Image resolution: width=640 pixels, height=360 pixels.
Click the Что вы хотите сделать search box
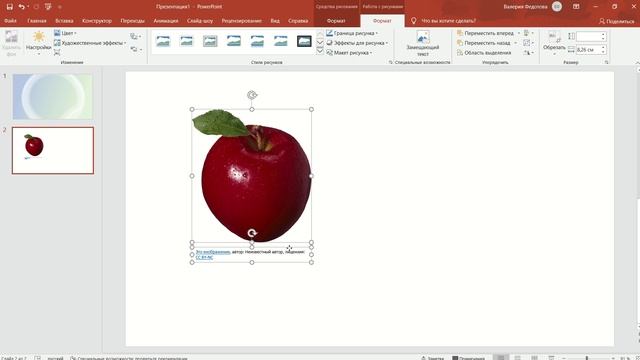(448, 21)
